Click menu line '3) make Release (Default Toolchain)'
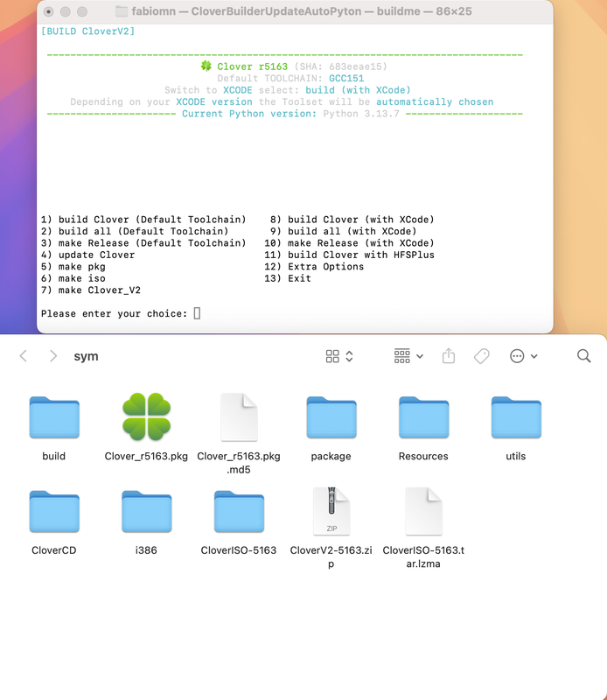The width and height of the screenshot is (607, 700). (x=143, y=243)
